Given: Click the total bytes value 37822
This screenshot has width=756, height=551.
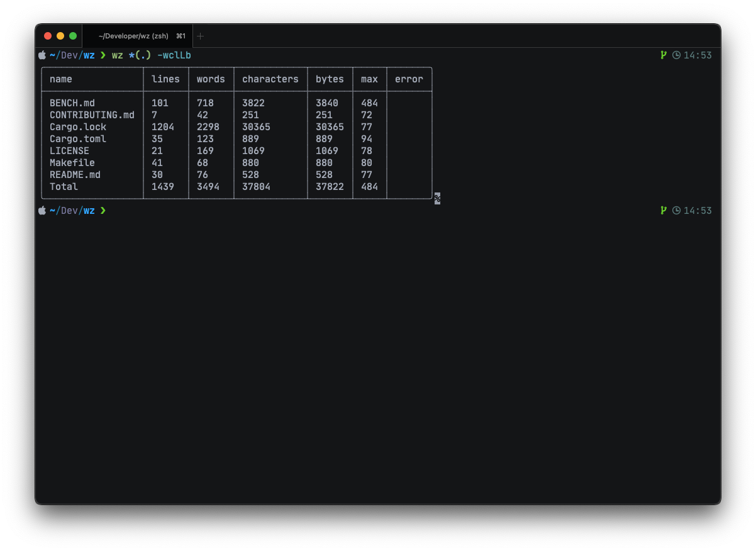Looking at the screenshot, I should [x=330, y=187].
